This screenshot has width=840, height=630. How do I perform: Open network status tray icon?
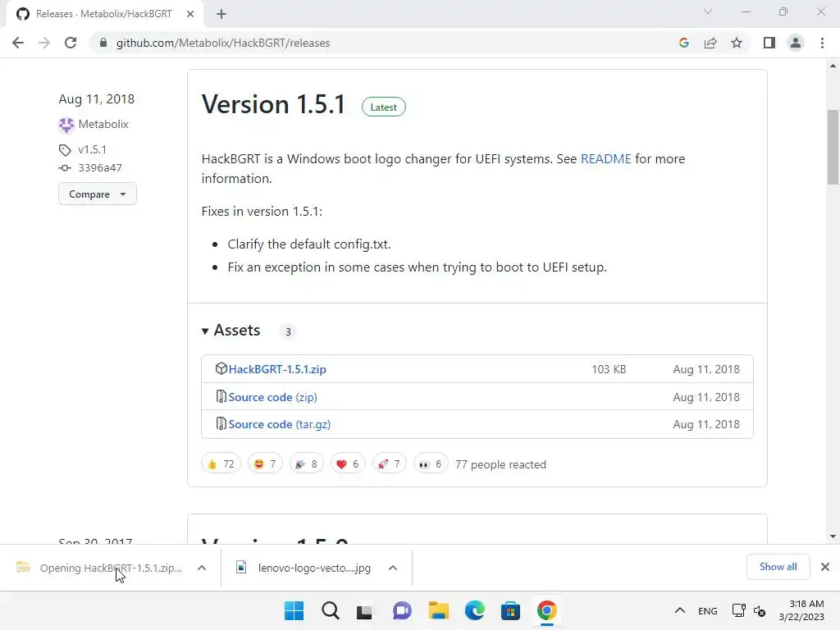click(739, 610)
